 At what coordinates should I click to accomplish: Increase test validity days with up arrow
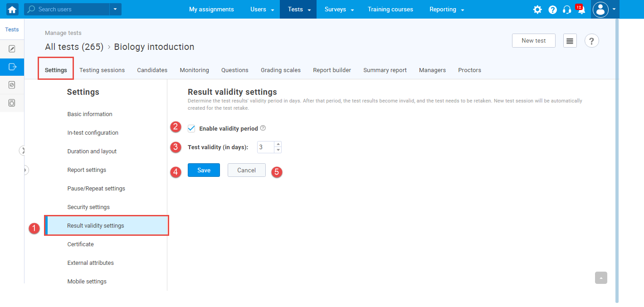(278, 144)
